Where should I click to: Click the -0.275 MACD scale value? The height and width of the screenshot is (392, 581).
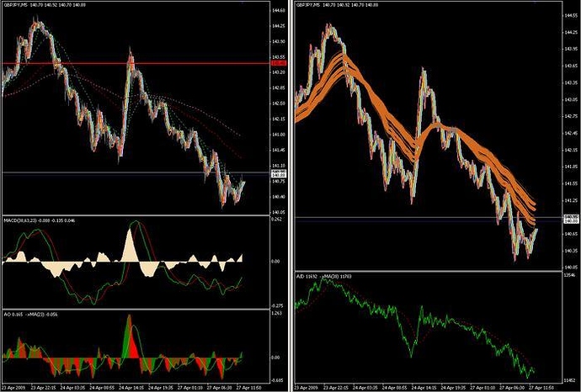278,306
